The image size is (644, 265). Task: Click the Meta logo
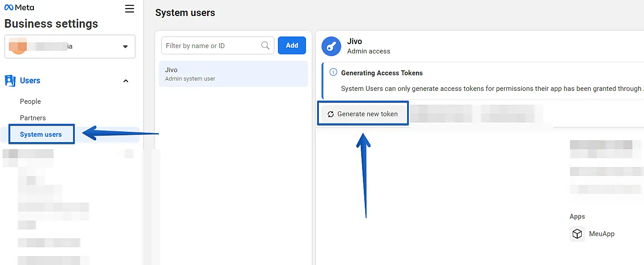click(x=19, y=8)
